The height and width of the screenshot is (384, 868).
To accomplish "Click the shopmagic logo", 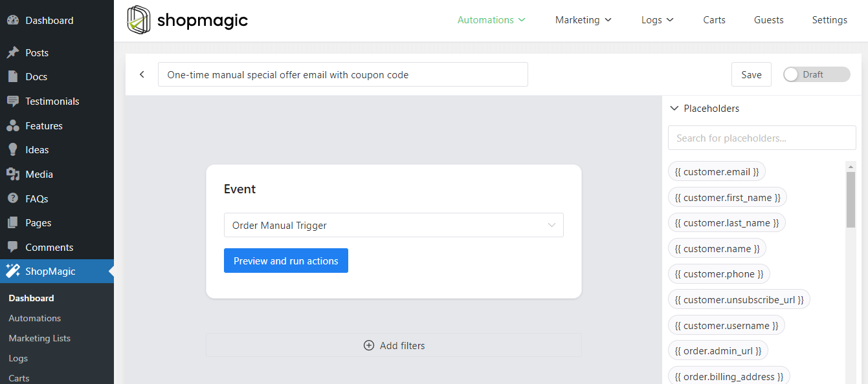I will pyautogui.click(x=187, y=20).
